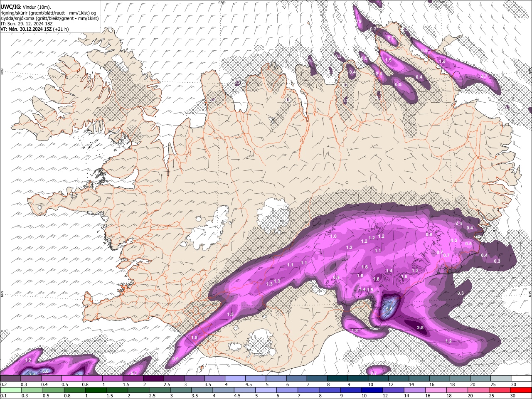Click the "0.2" tick label of the upper legend
The width and height of the screenshot is (532, 399).
(x=4, y=384)
